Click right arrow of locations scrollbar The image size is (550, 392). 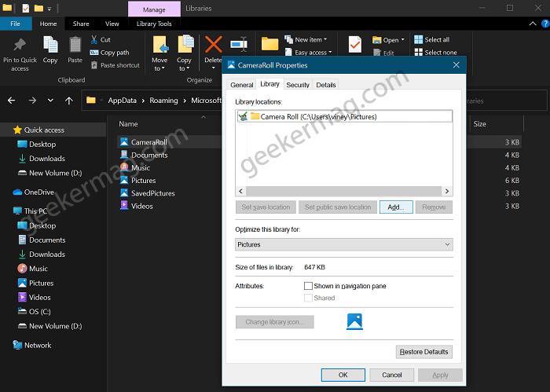pos(447,191)
